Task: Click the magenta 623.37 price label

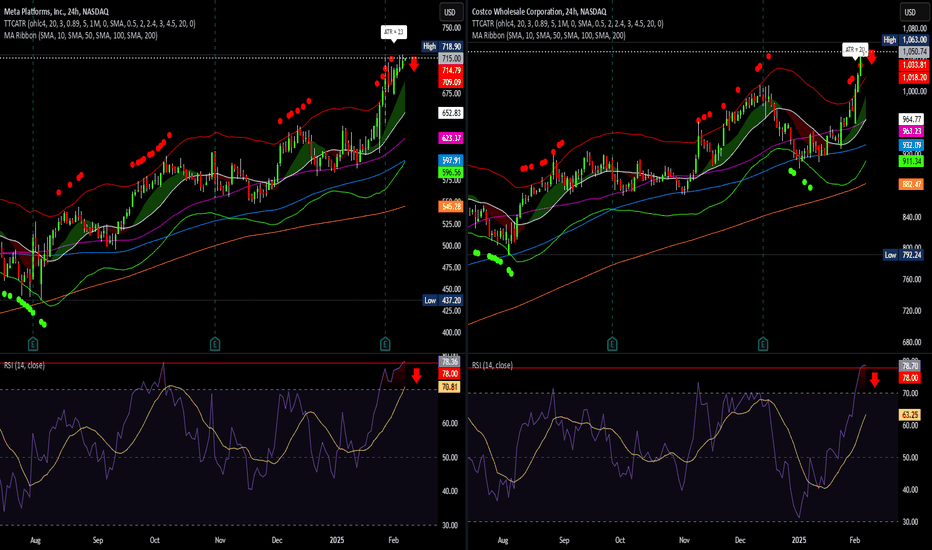Action: [451, 137]
